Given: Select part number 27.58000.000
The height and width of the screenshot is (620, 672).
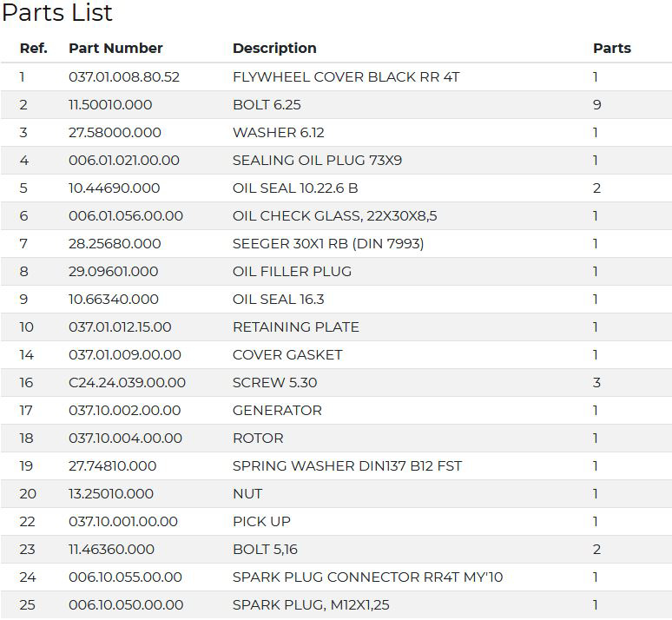Looking at the screenshot, I should 115,133.
